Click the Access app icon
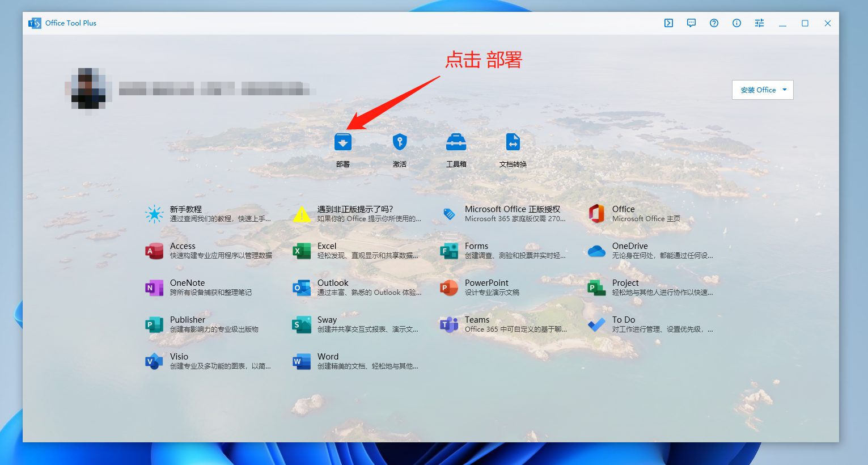This screenshot has height=465, width=868. (154, 251)
